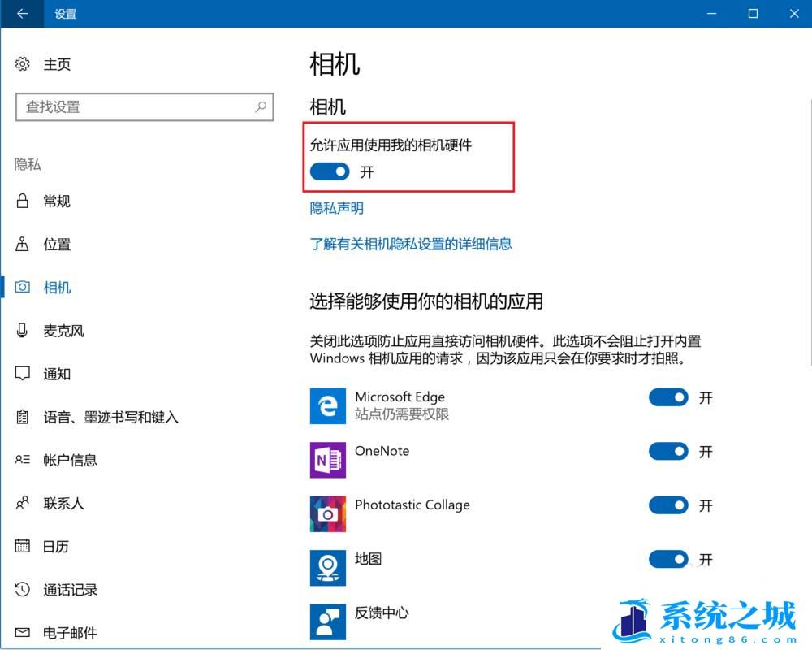Open the 隐私声明 link
Screen dimensions: 812x650
point(337,208)
